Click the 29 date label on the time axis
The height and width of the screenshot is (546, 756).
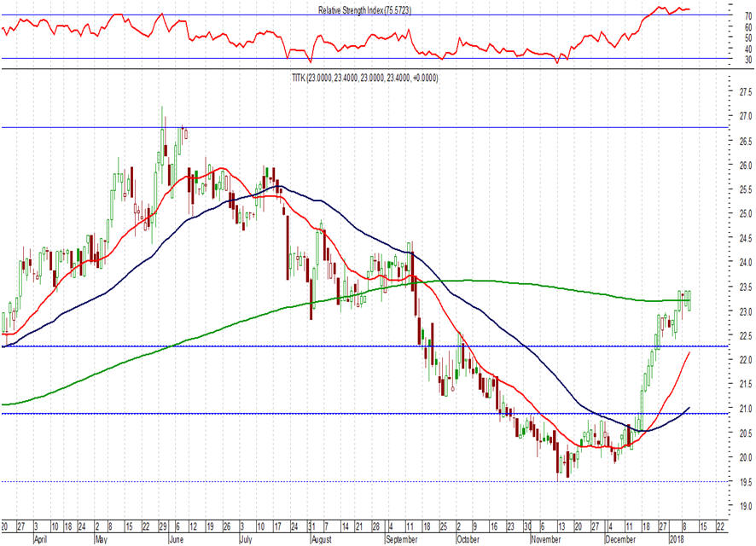coord(163,526)
